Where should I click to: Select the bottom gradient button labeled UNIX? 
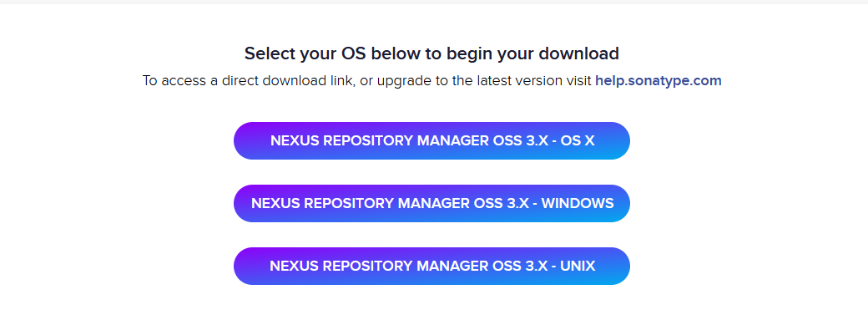[x=431, y=267]
